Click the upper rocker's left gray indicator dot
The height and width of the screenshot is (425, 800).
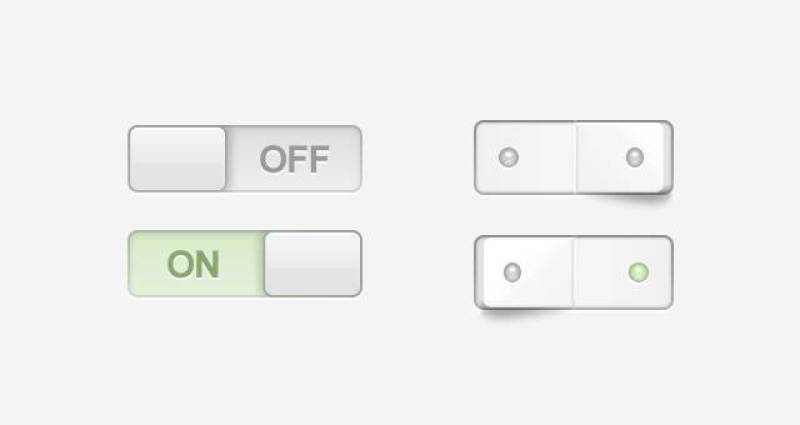coord(509,157)
